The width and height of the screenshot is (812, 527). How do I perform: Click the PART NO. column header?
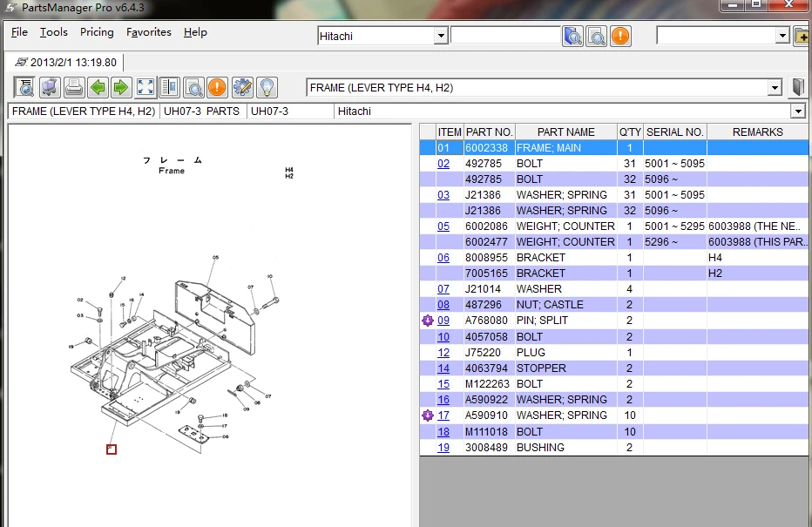click(x=490, y=132)
